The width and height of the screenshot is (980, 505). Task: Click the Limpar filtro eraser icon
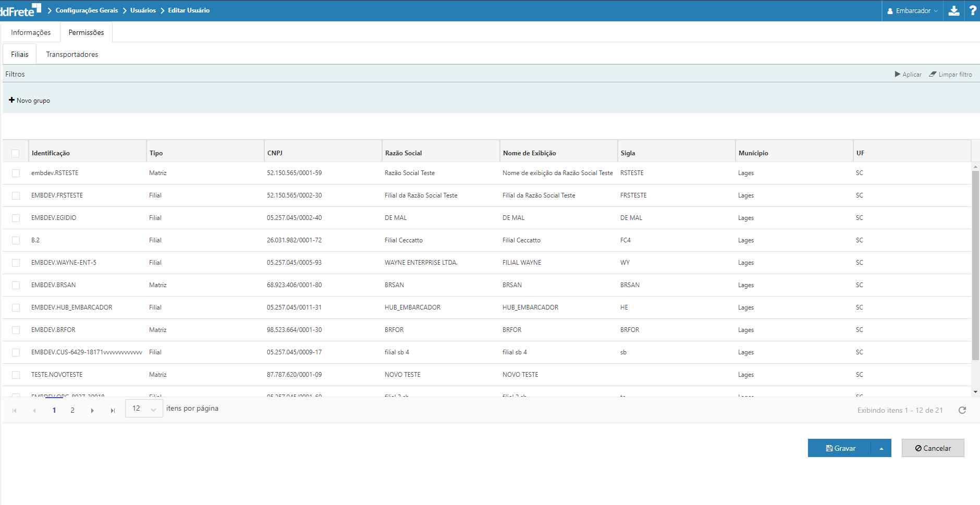tap(933, 75)
